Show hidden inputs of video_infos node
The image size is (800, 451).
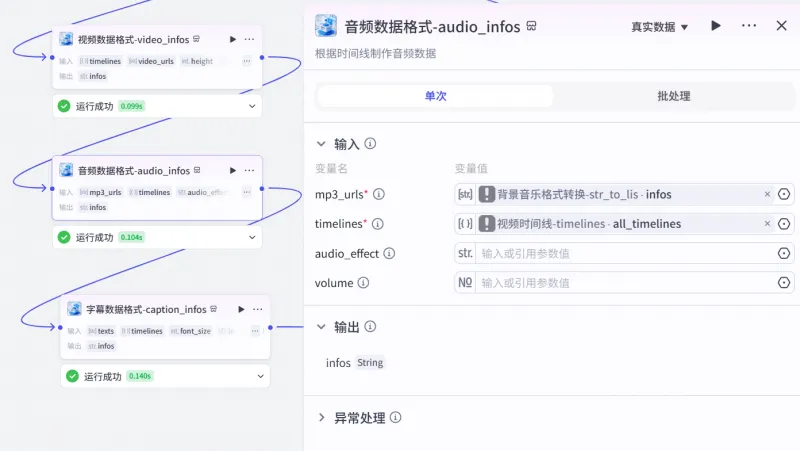246,61
